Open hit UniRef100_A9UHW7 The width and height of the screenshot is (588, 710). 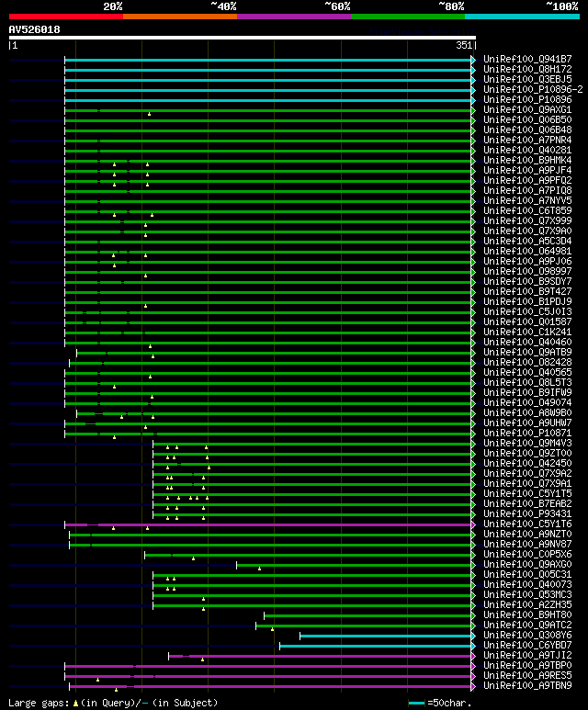(527, 423)
